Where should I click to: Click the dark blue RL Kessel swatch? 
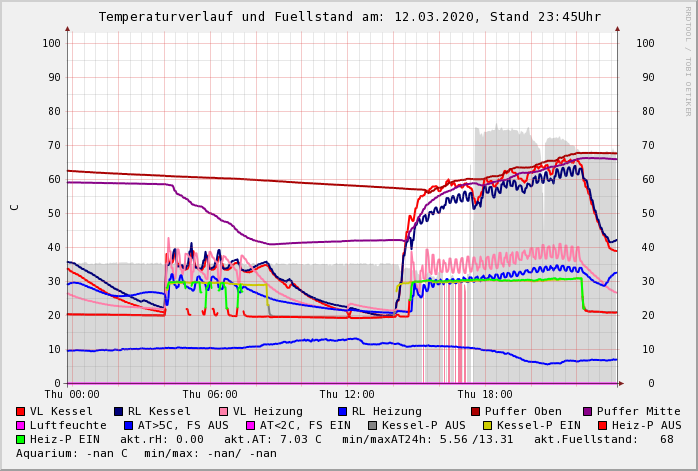tap(119, 411)
